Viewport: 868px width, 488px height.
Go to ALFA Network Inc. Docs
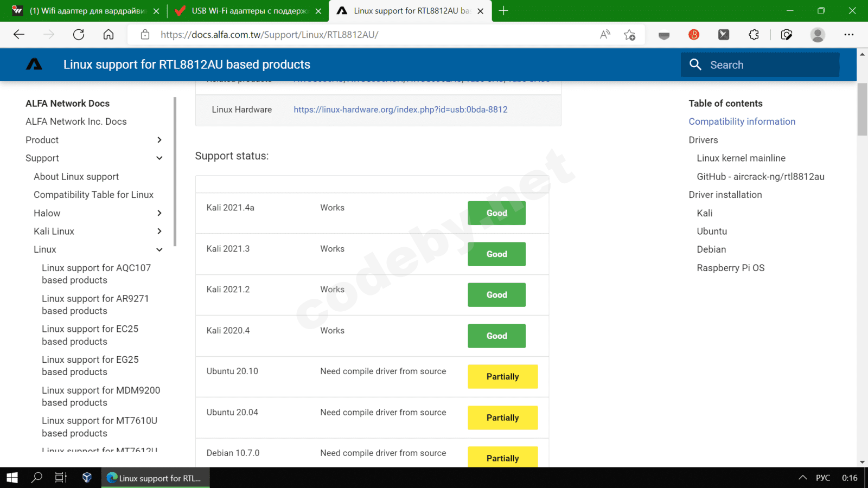click(76, 121)
